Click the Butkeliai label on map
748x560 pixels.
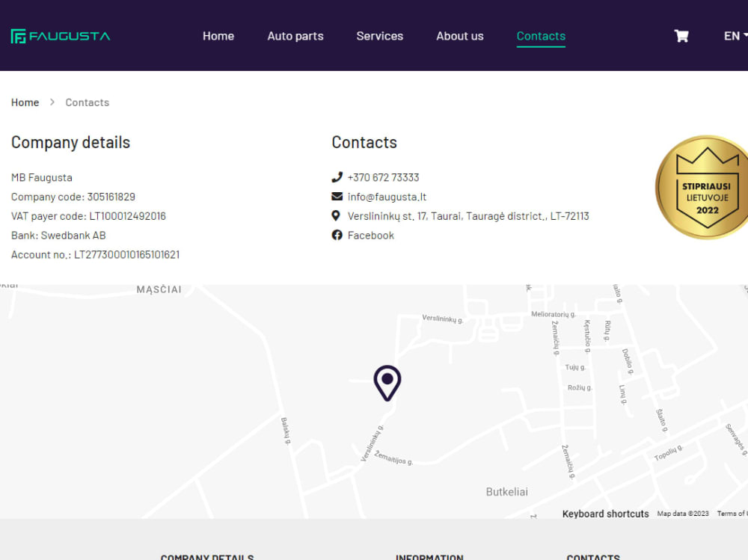tap(506, 492)
